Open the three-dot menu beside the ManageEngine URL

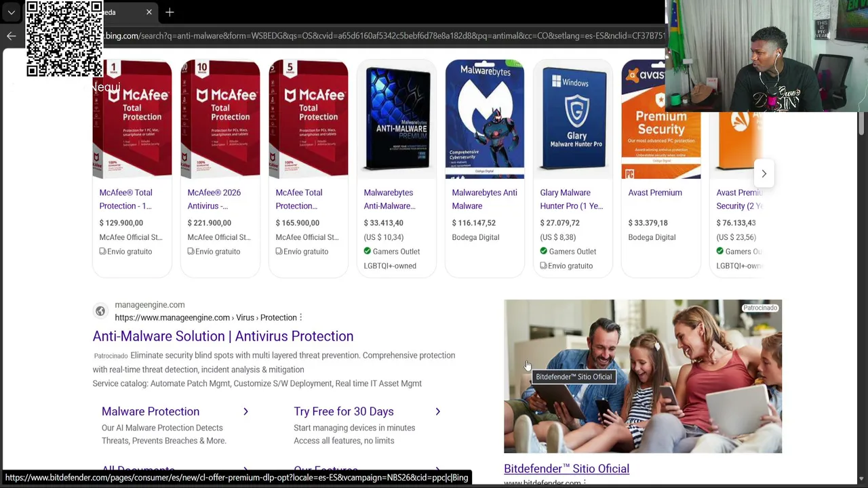pyautogui.click(x=301, y=318)
